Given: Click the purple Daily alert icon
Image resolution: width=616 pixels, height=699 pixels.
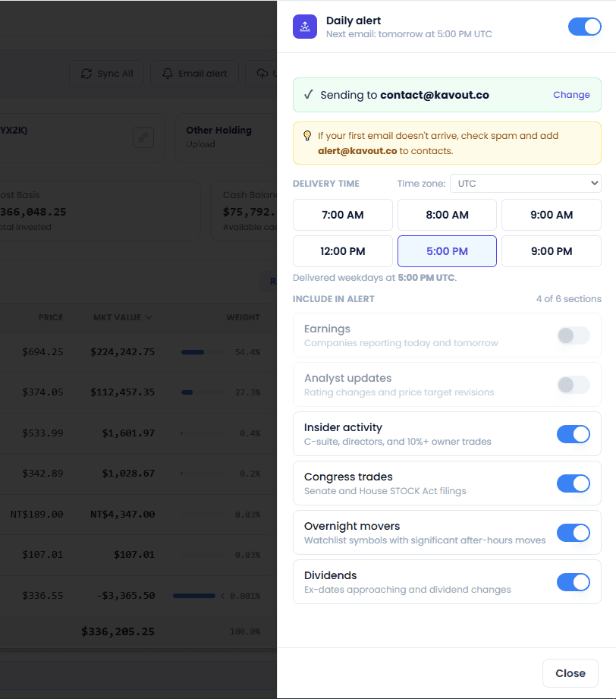Looking at the screenshot, I should click(305, 27).
